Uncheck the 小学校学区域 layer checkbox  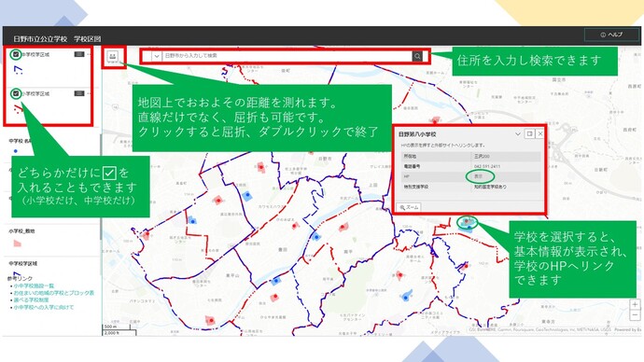coord(16,93)
